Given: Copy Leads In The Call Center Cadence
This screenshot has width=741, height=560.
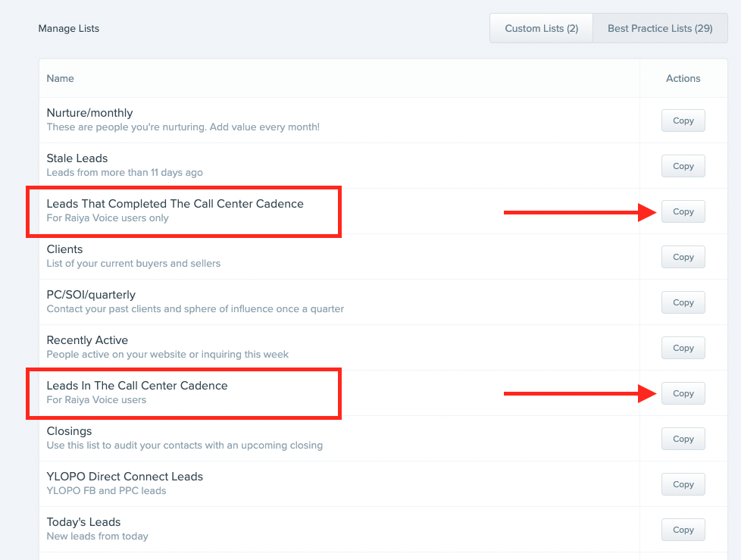Looking at the screenshot, I should tap(683, 393).
